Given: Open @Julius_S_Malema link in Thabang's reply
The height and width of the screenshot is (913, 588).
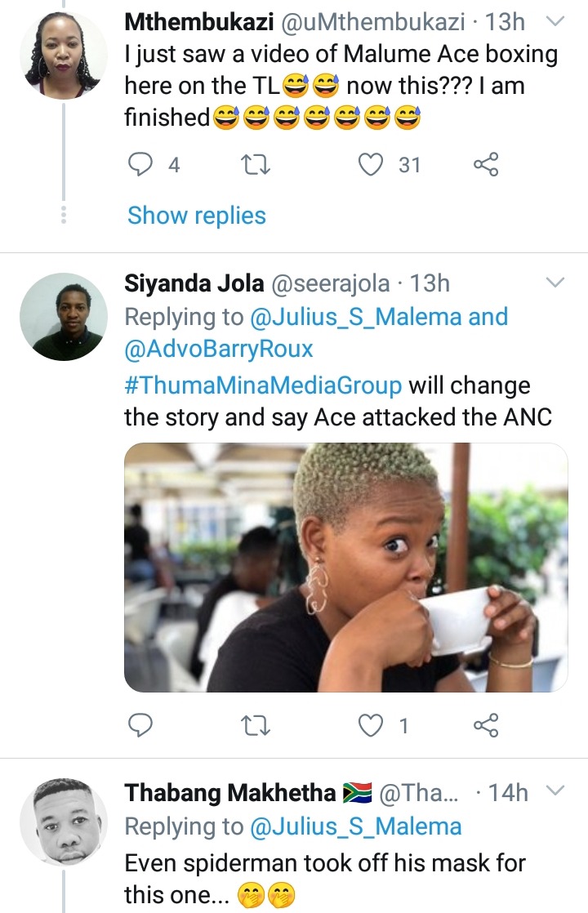Looking at the screenshot, I should point(356,826).
